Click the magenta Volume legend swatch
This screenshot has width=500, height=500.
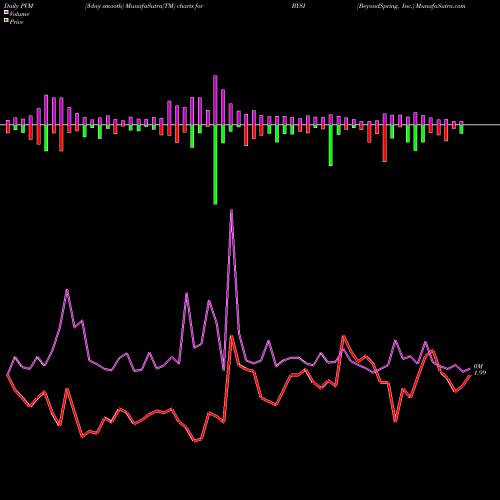(6, 13)
